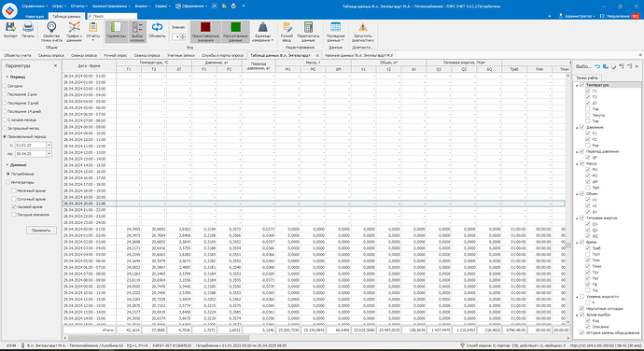Click the Поиск search field
The image size is (644, 351).
click(112, 16)
